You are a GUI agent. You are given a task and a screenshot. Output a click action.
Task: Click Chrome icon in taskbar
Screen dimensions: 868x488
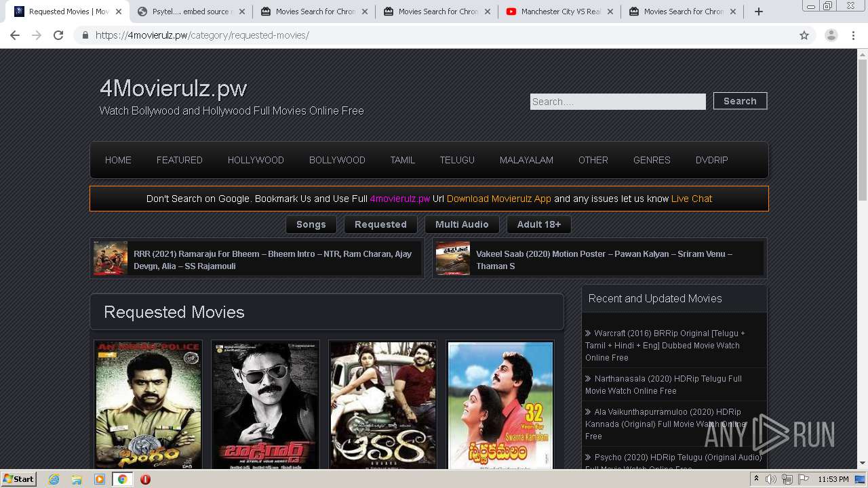(122, 479)
